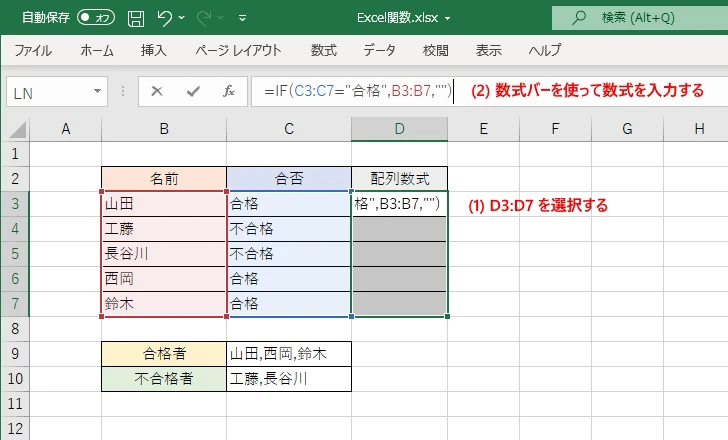Click the Undo arrow icon
Viewport: 728px width, 440px height.
pyautogui.click(x=164, y=18)
